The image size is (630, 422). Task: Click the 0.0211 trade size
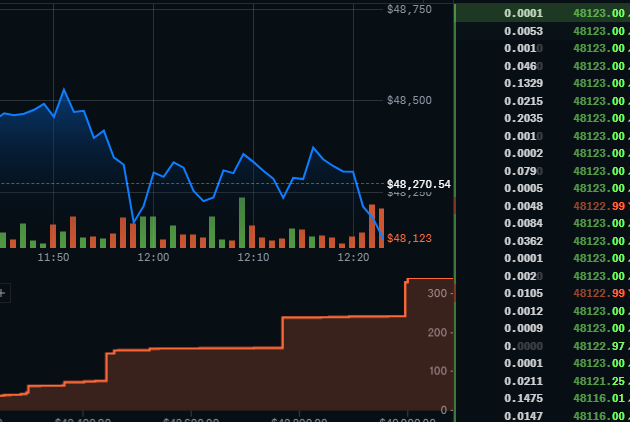tap(524, 381)
